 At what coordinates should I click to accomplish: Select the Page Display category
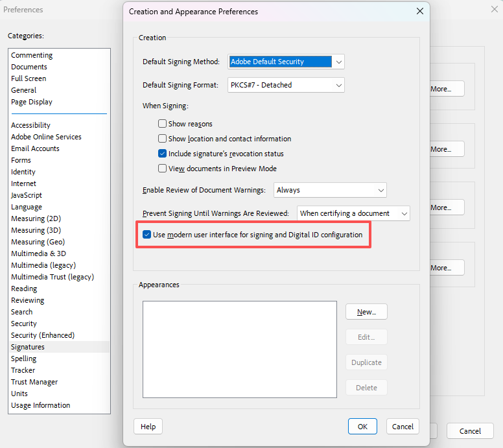click(32, 102)
